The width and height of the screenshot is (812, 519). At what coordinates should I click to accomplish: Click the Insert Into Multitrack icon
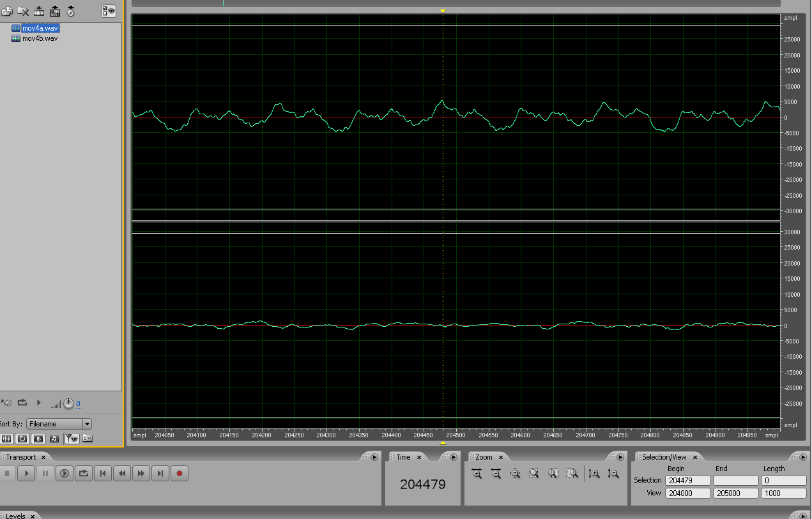pos(55,11)
